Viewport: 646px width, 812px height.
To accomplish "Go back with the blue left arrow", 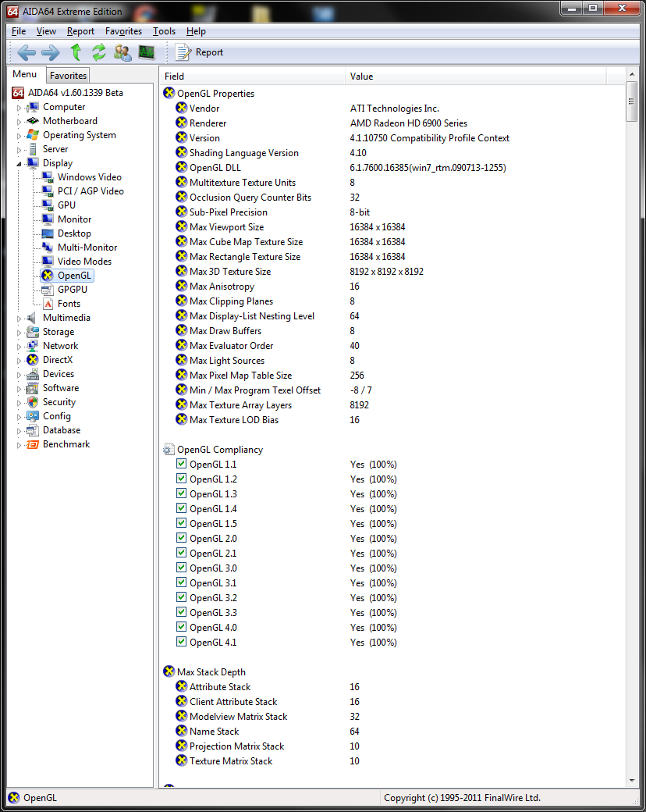I will coord(27,52).
